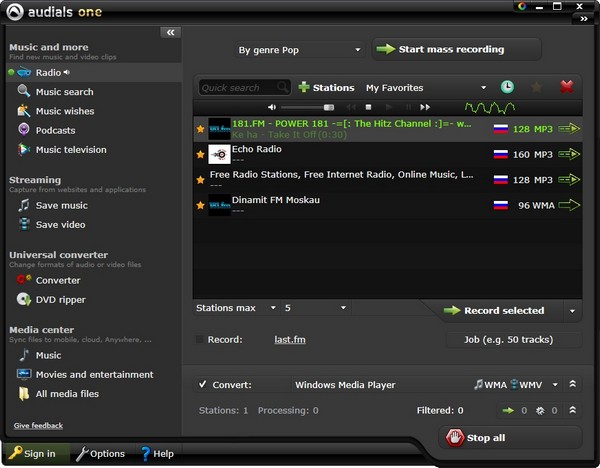Adjust the playback volume slider
600x468 pixels.
(x=308, y=108)
